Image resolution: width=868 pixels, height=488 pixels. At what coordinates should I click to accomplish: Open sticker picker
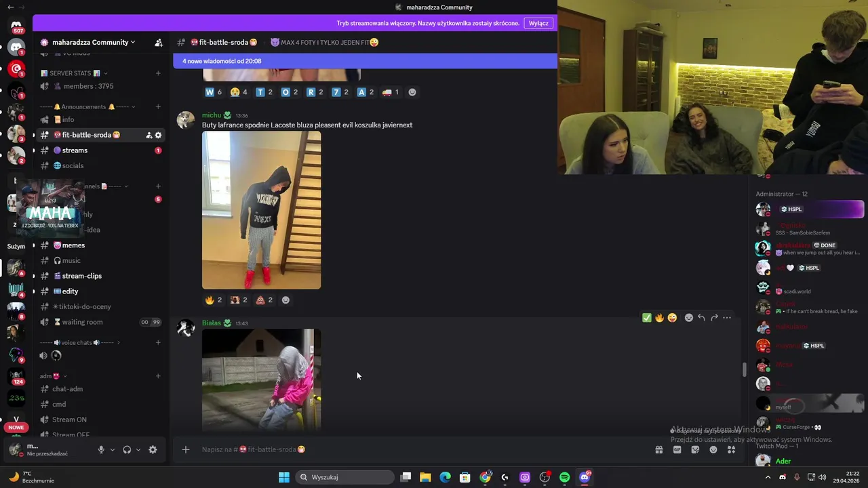click(x=695, y=449)
